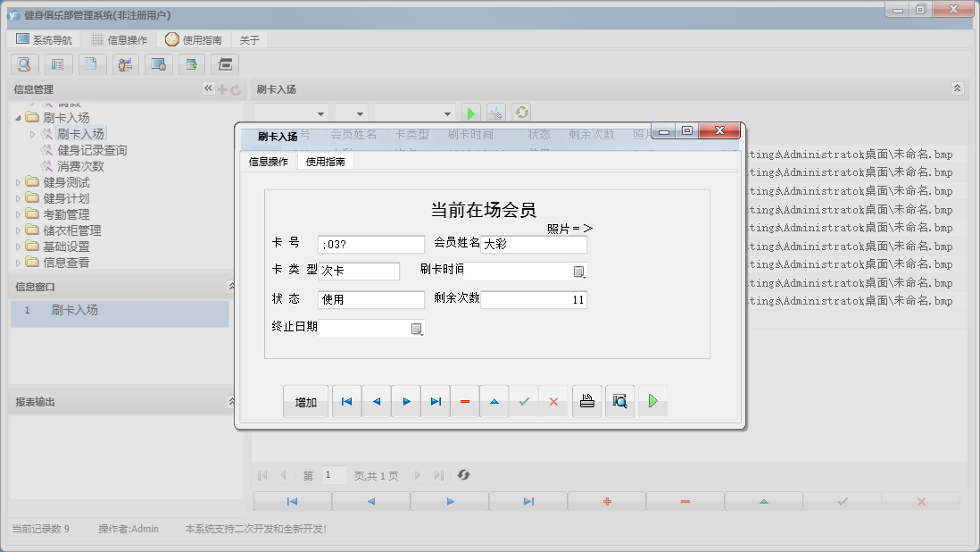The height and width of the screenshot is (552, 980).
Task: Expand the 健身测试 tree folder
Action: [x=18, y=182]
